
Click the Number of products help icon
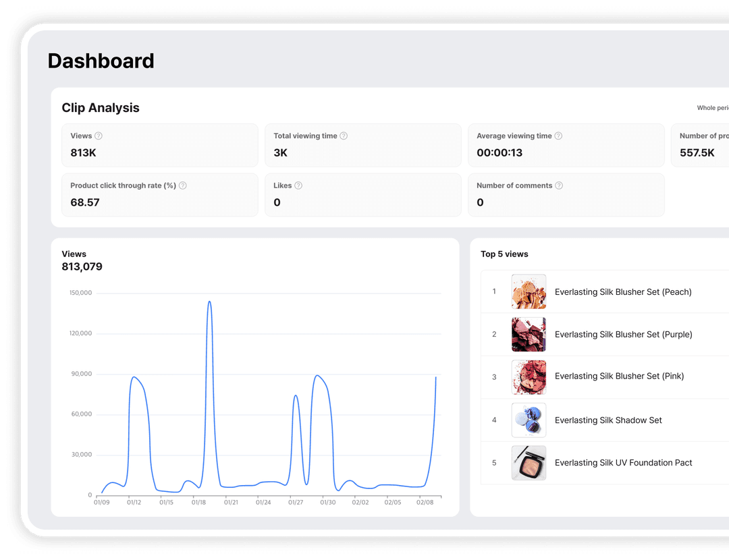coord(726,136)
